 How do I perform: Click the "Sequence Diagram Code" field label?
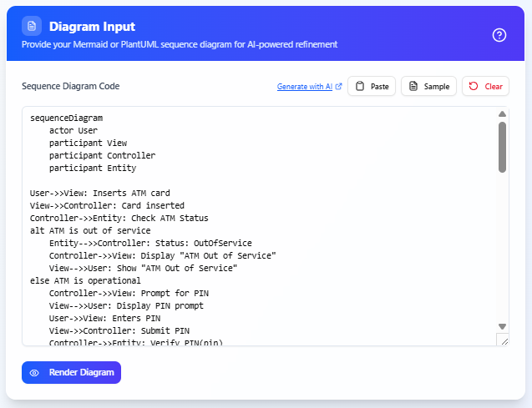tap(70, 86)
